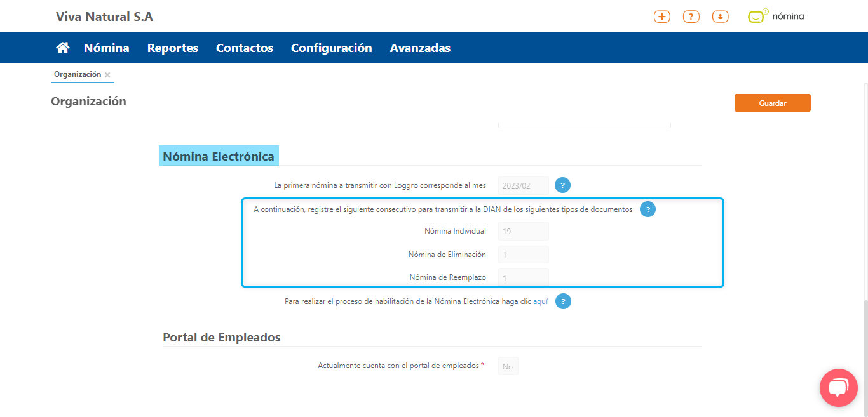Expand the Avanzadas menu
The width and height of the screenshot is (868, 417).
pos(420,48)
